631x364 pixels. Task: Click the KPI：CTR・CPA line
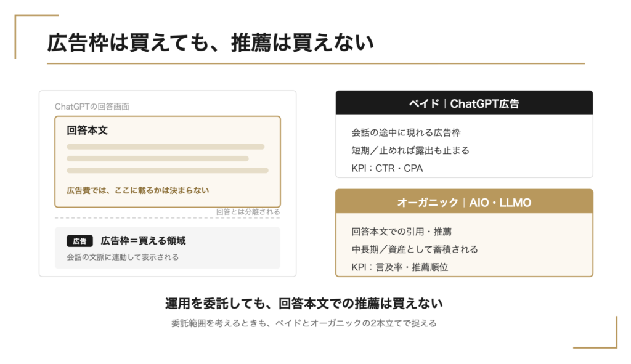(387, 168)
